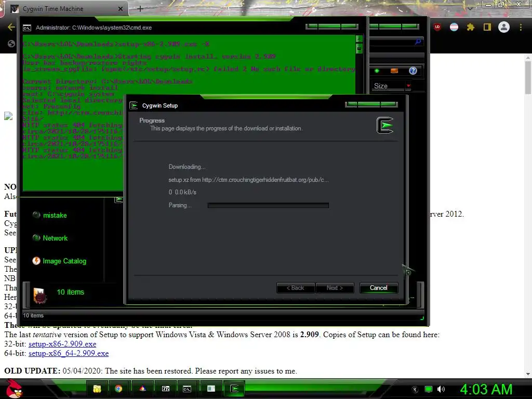
Task: Click the Cygwin Setup title bar icon
Action: [134, 105]
